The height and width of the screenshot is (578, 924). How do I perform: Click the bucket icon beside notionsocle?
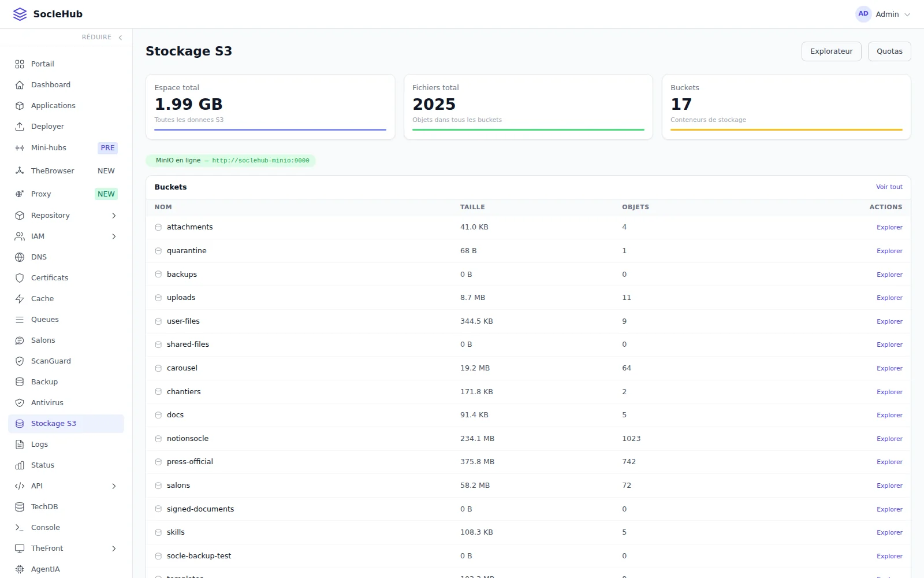pyautogui.click(x=158, y=439)
